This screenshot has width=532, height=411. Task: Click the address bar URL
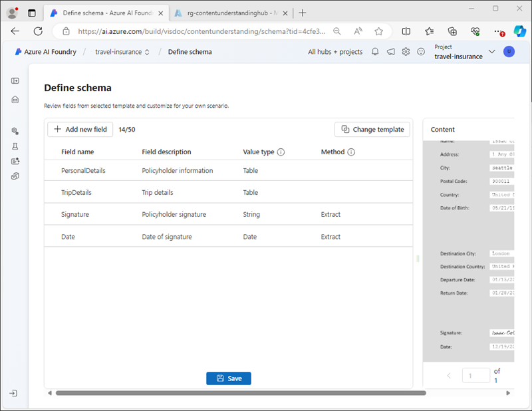201,31
